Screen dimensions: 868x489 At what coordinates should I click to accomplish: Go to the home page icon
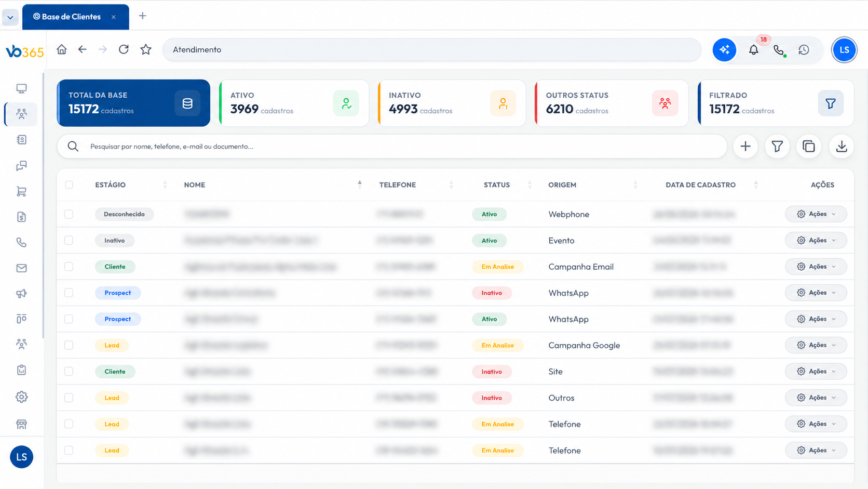point(62,49)
